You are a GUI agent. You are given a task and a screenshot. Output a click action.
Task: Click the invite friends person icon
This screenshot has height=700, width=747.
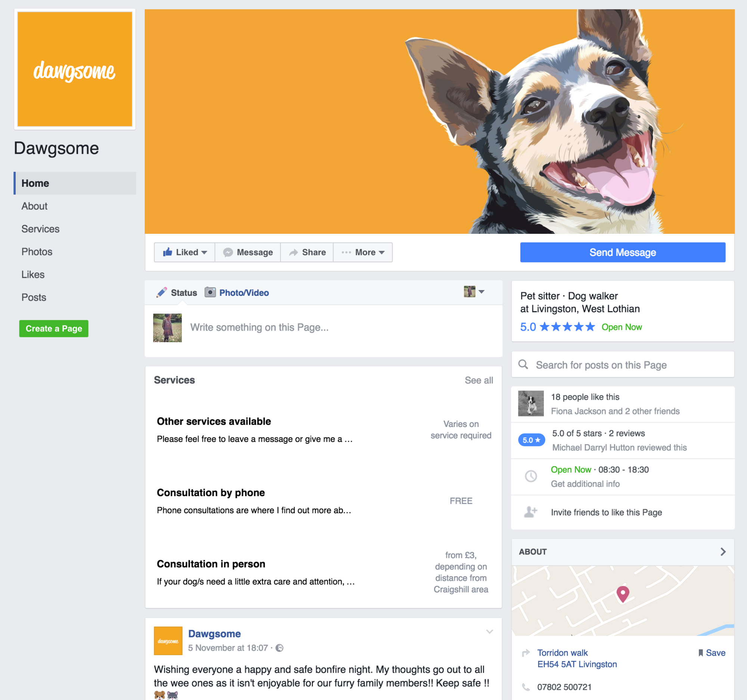point(531,512)
